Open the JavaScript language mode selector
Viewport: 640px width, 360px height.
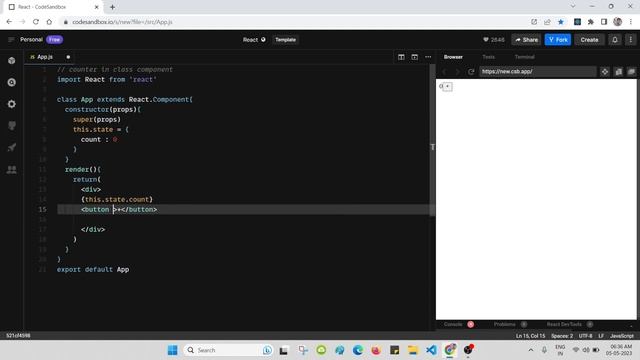(622, 336)
